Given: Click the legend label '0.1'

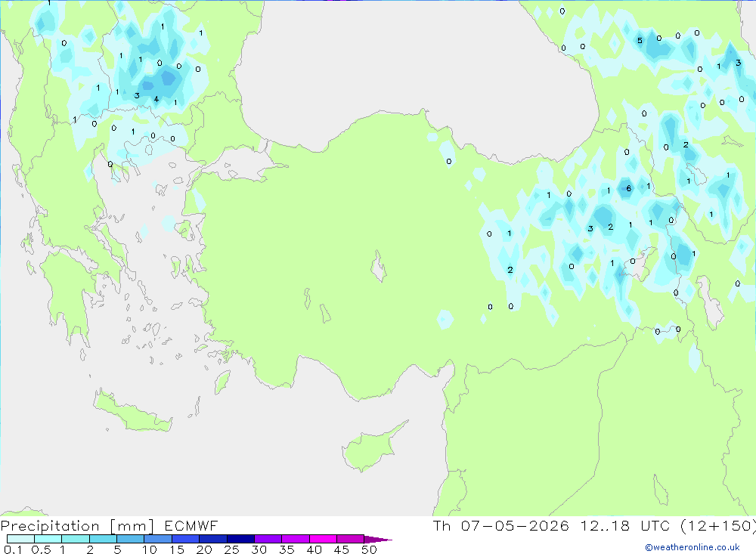Looking at the screenshot, I should coord(13,549).
